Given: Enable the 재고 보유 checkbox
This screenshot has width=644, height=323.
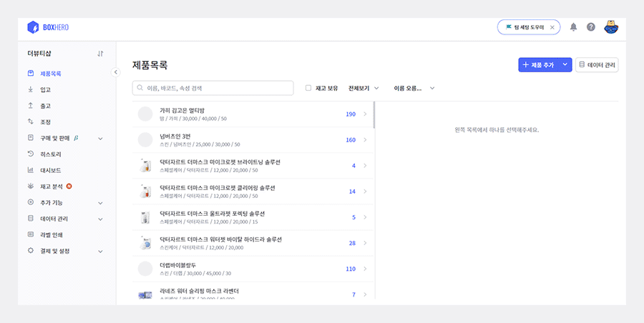Looking at the screenshot, I should tap(308, 88).
